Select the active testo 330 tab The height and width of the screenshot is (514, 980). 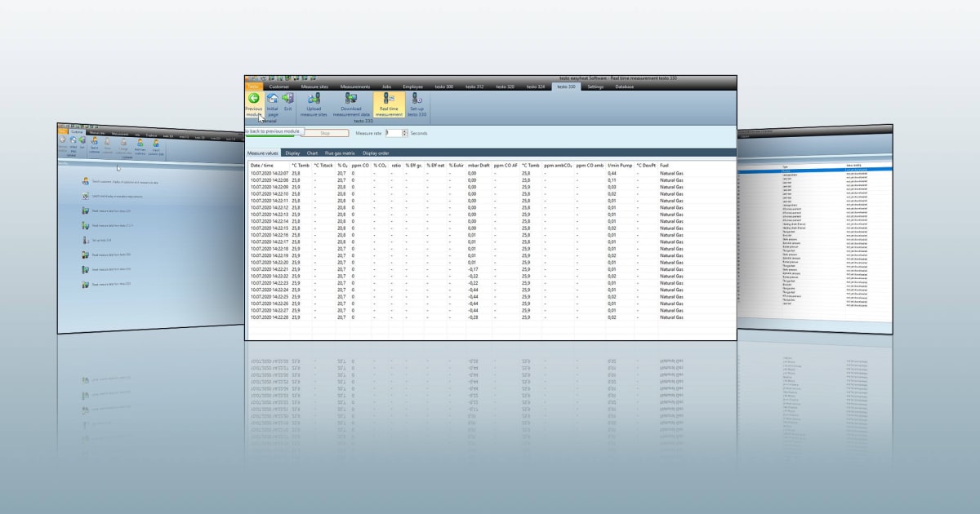tap(565, 86)
